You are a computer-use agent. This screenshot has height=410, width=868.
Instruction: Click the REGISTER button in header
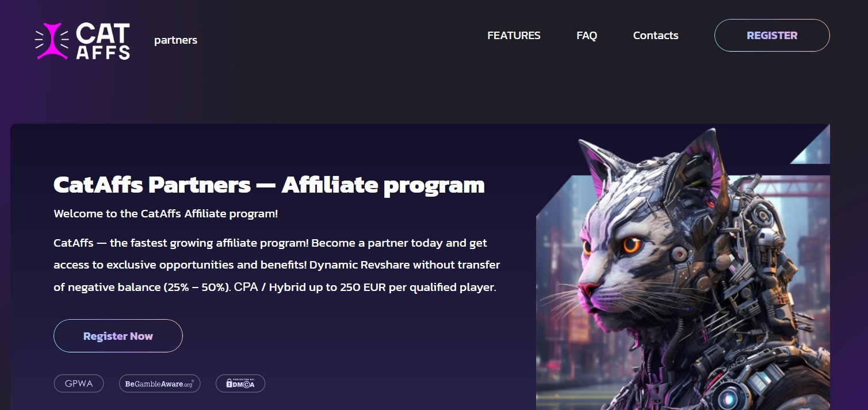772,36
